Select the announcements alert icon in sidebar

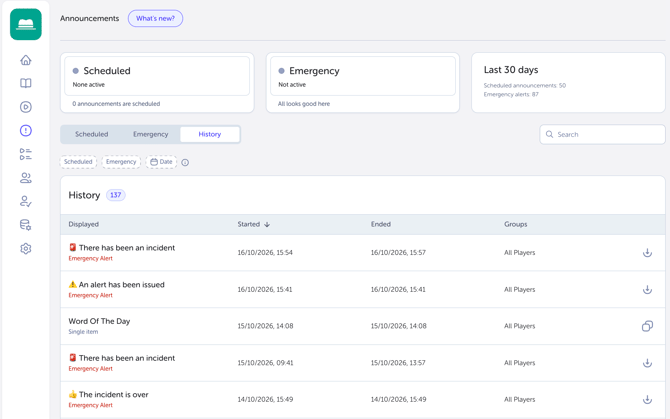26,130
